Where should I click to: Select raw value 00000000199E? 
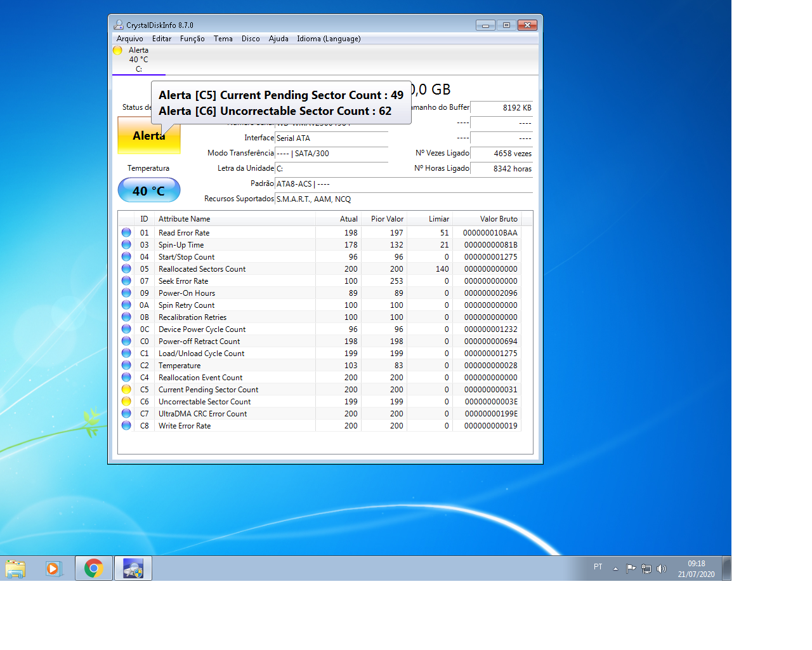(x=491, y=414)
